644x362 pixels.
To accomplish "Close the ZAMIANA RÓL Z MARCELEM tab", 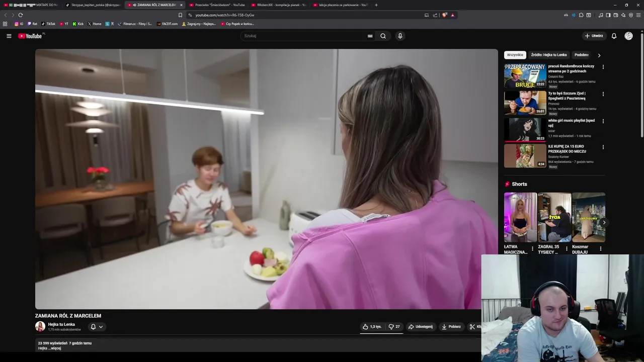I will (x=181, y=5).
